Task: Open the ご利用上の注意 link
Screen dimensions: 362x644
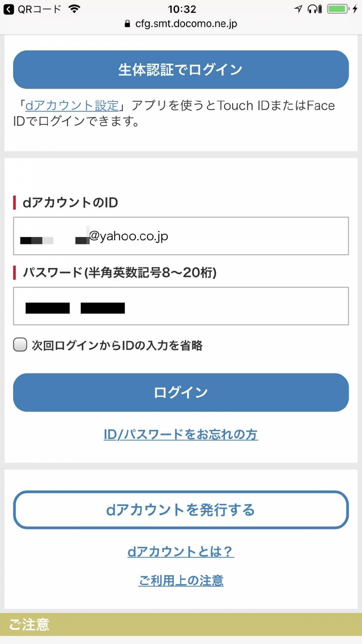Action: [181, 580]
